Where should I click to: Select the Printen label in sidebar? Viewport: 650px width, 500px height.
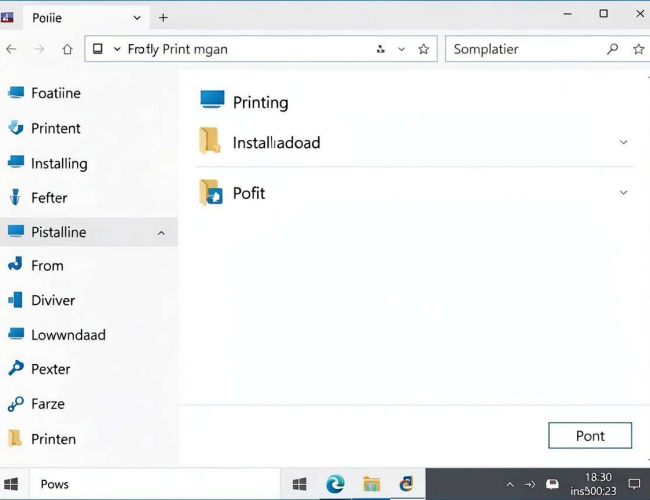tap(53, 439)
